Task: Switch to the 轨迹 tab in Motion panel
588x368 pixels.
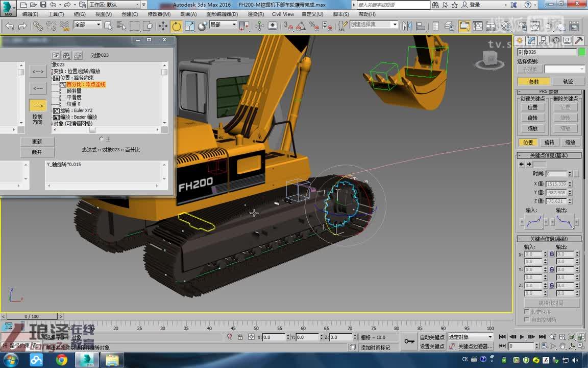Action: (x=568, y=81)
